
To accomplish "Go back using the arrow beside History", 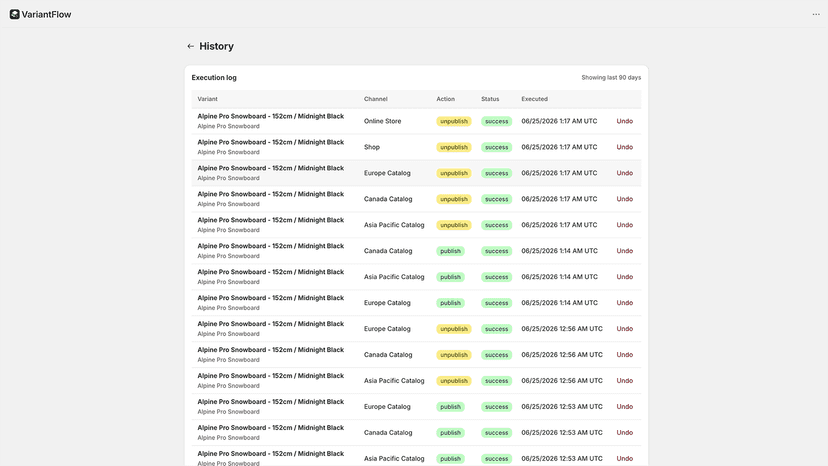I will click(x=191, y=46).
